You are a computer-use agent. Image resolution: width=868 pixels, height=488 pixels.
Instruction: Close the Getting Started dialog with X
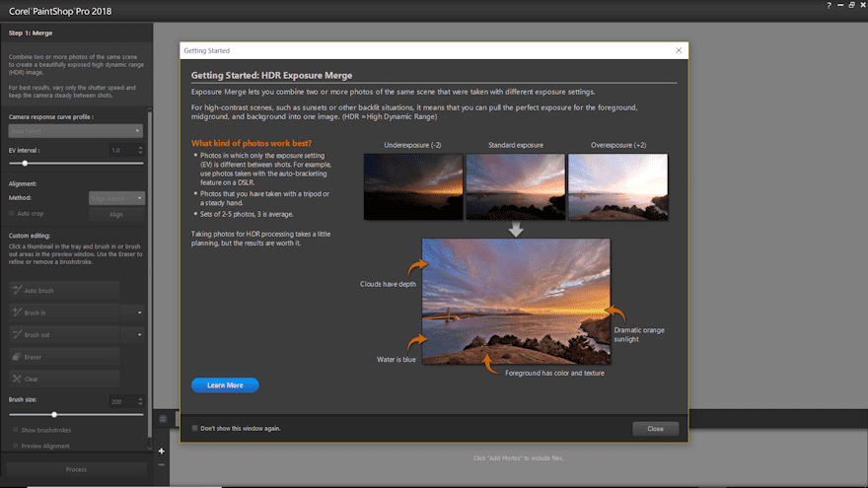click(x=678, y=50)
